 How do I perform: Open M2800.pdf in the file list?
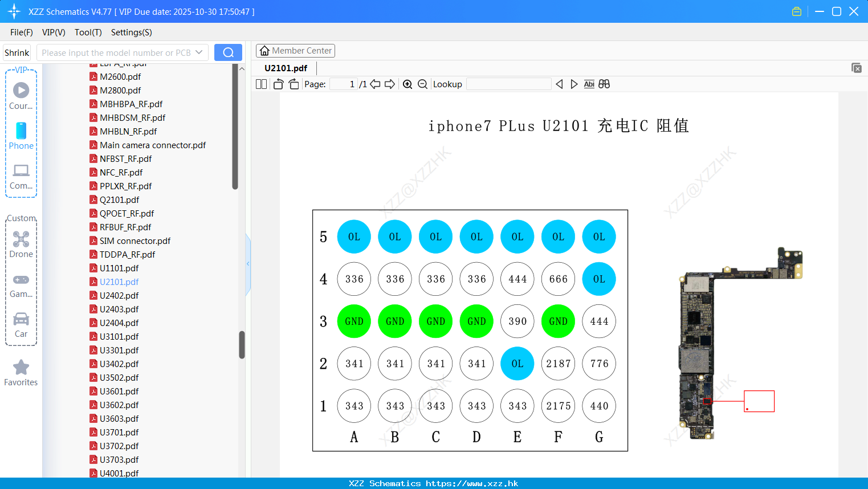120,90
